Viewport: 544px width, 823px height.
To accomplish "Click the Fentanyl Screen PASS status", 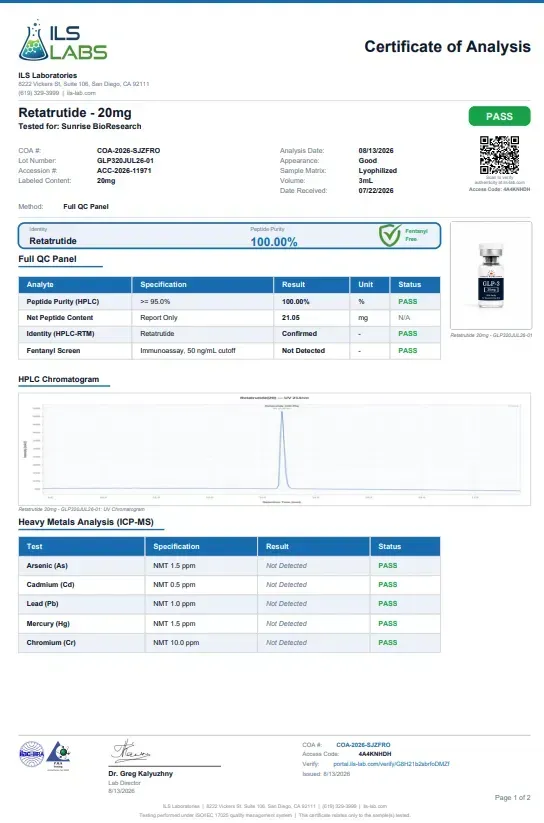I will pyautogui.click(x=407, y=351).
